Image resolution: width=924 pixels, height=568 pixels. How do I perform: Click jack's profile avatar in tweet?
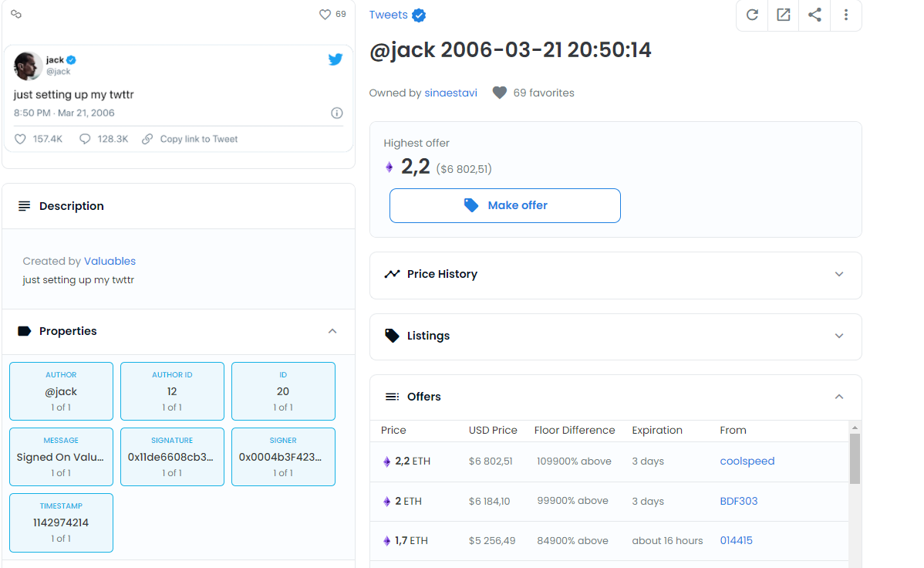pyautogui.click(x=27, y=65)
